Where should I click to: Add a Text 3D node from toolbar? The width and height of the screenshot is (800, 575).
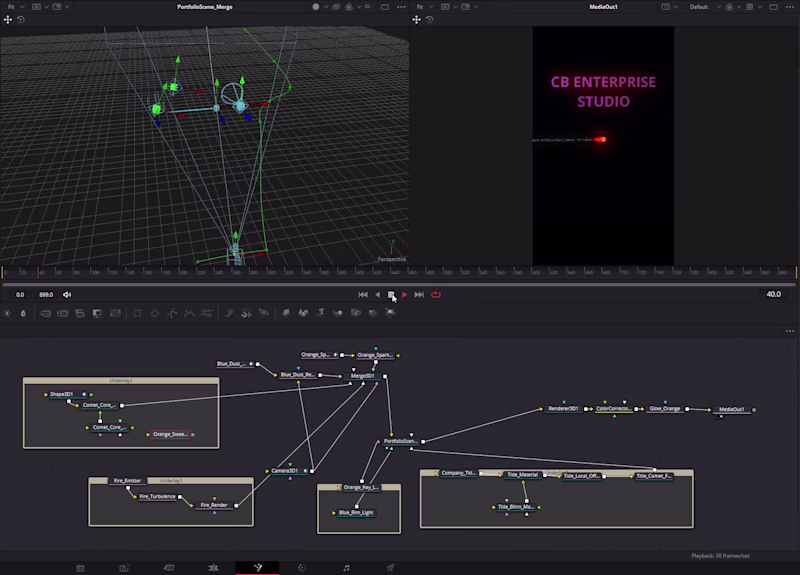(x=321, y=312)
